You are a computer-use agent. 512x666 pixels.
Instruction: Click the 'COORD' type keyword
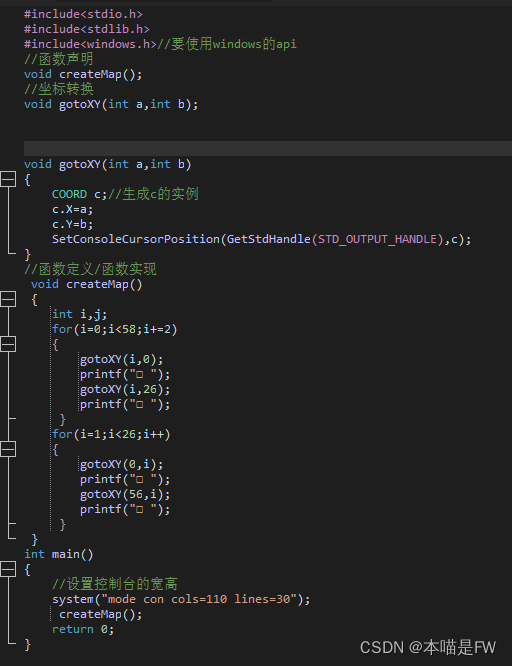coord(69,194)
